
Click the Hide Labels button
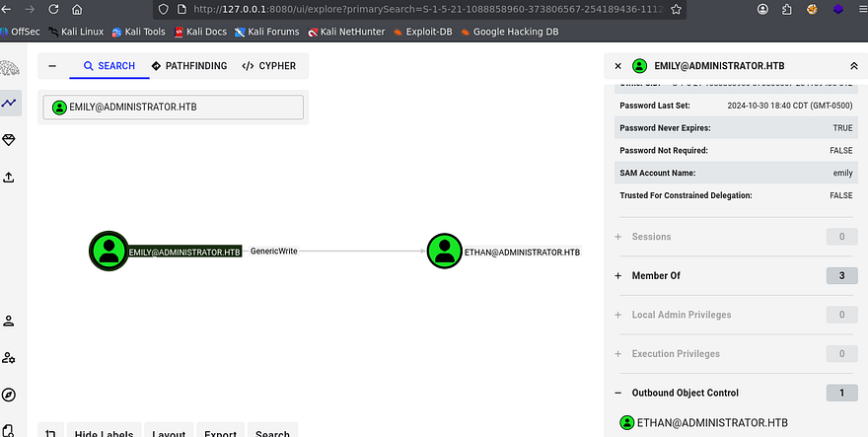[102, 433]
